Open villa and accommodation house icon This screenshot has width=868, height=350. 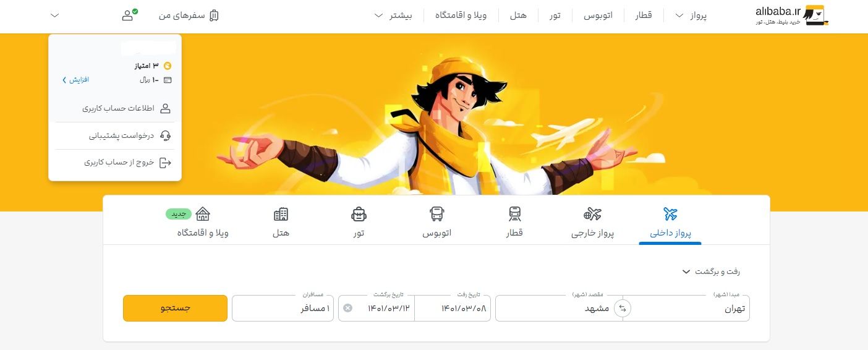pos(203,215)
